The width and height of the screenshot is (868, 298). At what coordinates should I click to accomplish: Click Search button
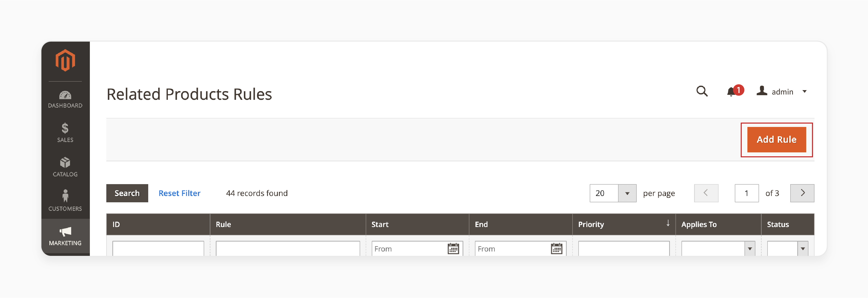[127, 193]
